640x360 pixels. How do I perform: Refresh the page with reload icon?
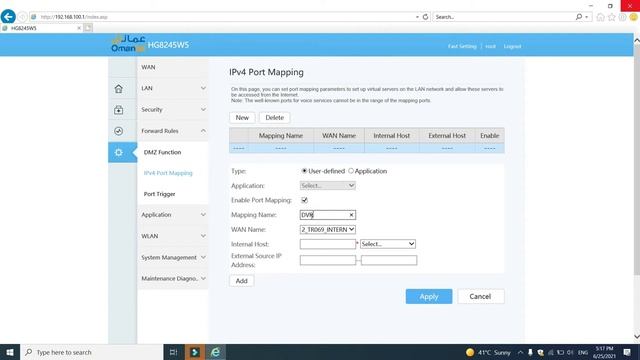coord(425,17)
